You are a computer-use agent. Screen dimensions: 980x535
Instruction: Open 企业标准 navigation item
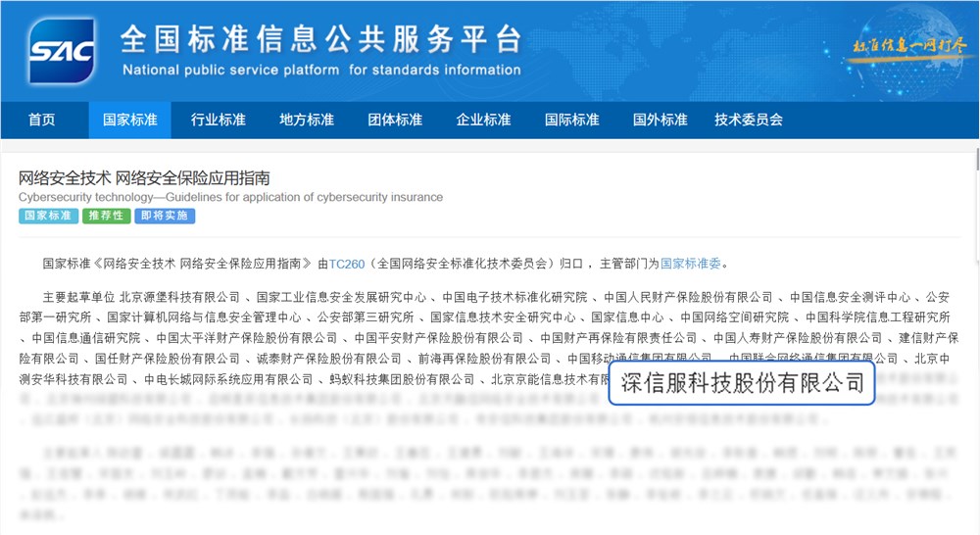pyautogui.click(x=483, y=120)
